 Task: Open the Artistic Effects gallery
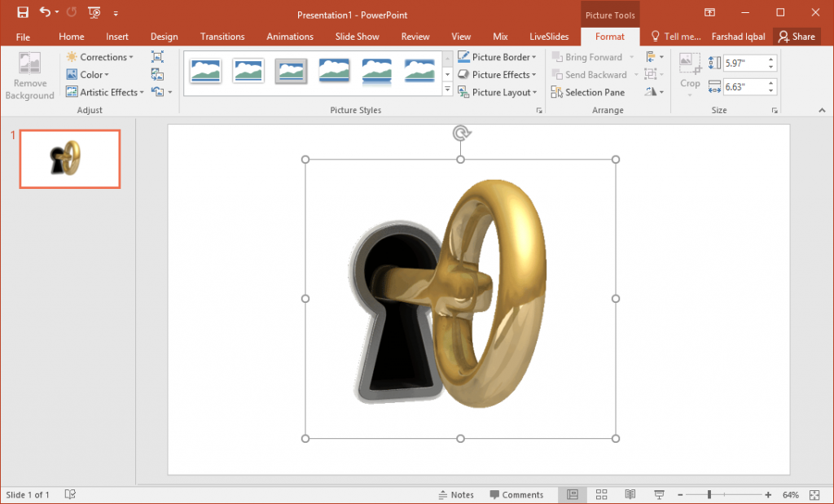[104, 92]
